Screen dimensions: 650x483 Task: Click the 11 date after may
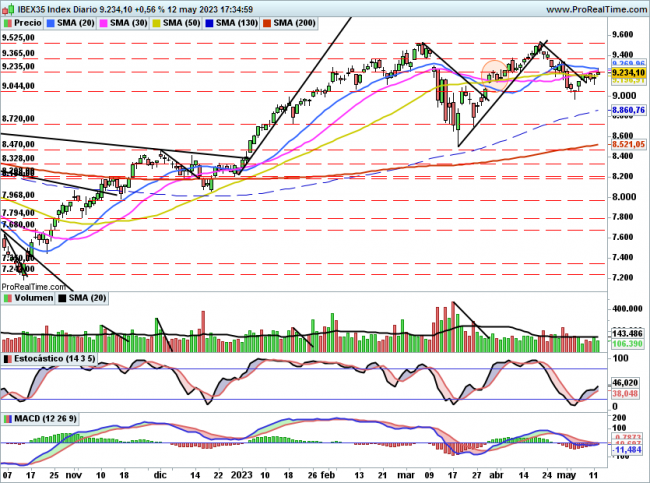pos(593,475)
